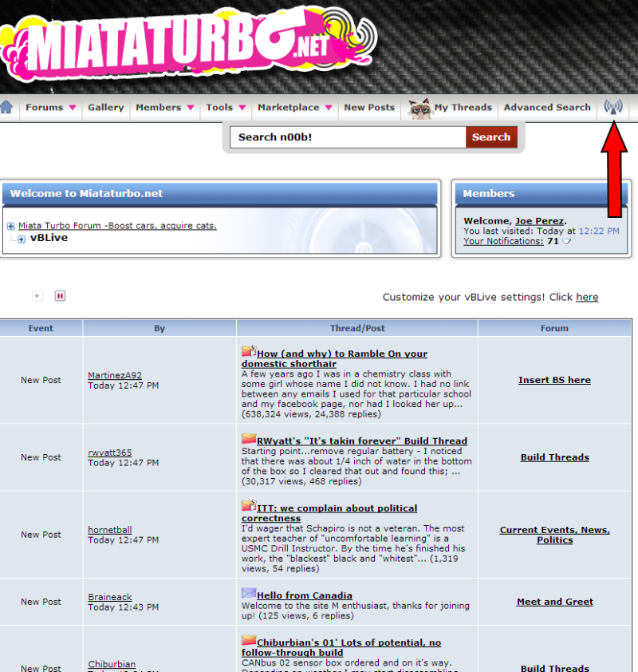The height and width of the screenshot is (672, 638).
Task: Click the Search n00b! input field
Action: 348,137
